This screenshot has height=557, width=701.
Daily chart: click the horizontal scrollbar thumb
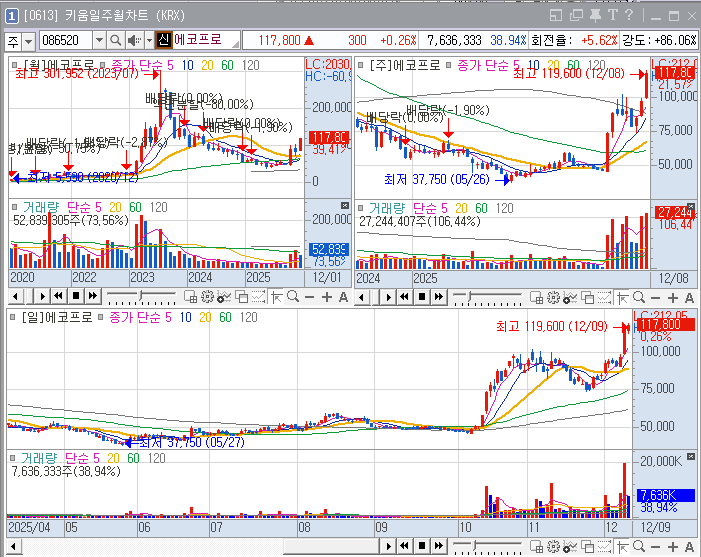pyautogui.click(x=332, y=546)
